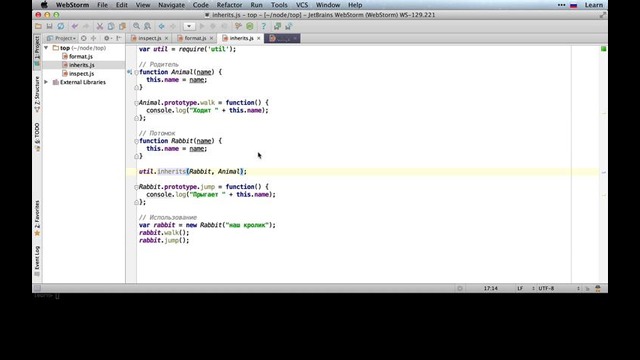This screenshot has height=360, width=640.
Task: Open the run configuration dropdown
Action: coord(189,26)
